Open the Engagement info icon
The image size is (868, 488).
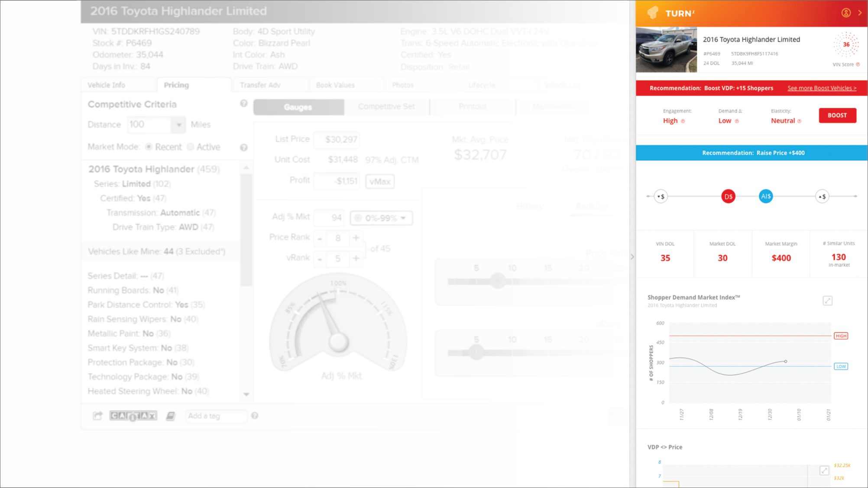point(683,121)
